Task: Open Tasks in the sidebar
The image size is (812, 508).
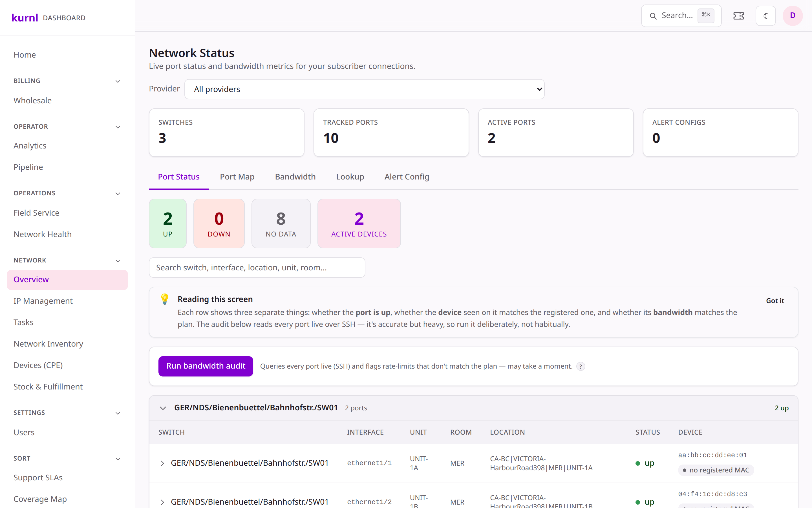Action: click(67, 322)
